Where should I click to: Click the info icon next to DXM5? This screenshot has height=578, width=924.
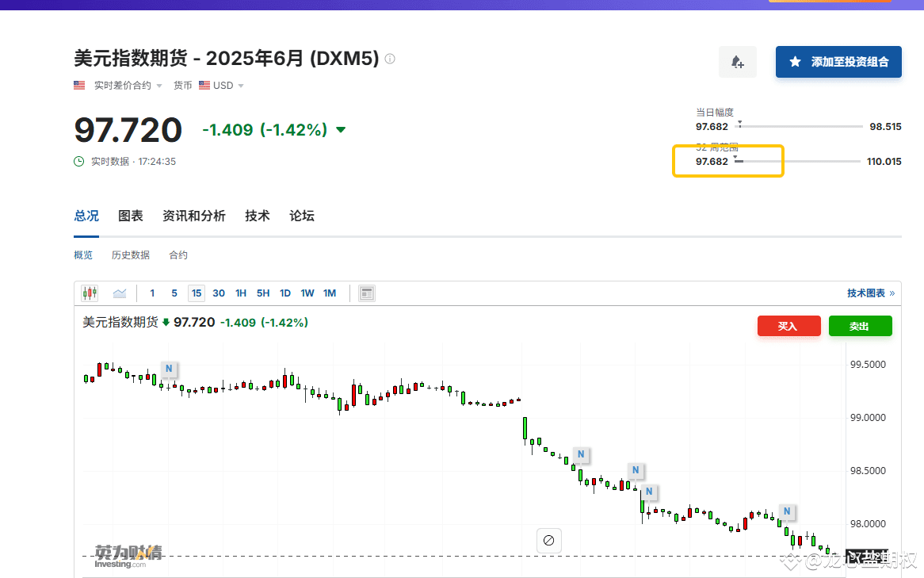point(389,58)
